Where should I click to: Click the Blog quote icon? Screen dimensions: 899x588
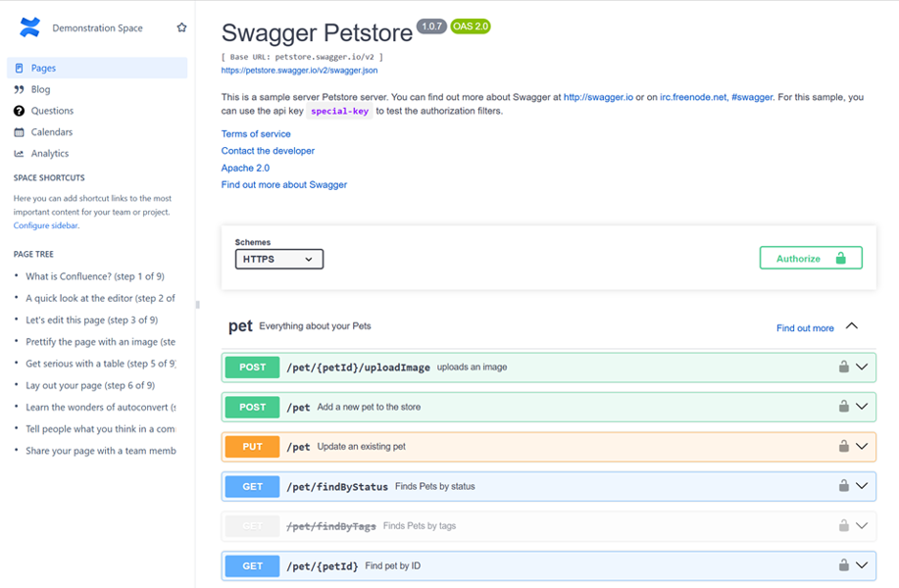click(x=19, y=89)
